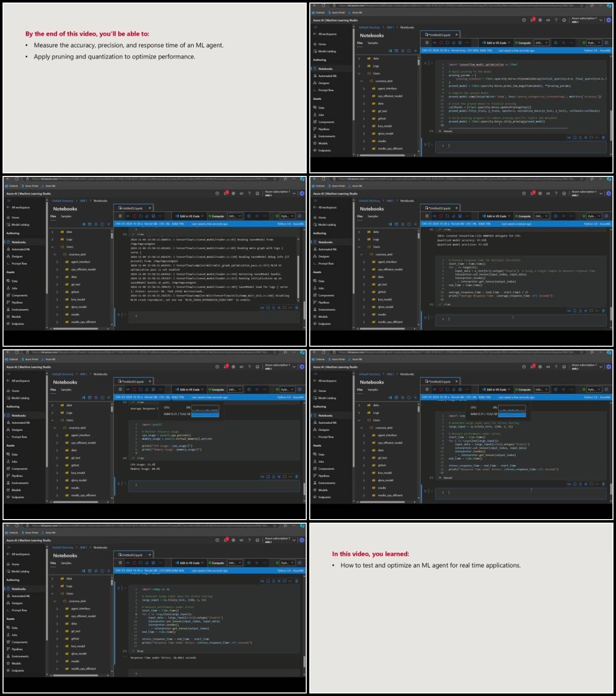The width and height of the screenshot is (616, 696).
Task: In the TensorFlow-log frame, click the save notebook icon
Action: click(153, 216)
